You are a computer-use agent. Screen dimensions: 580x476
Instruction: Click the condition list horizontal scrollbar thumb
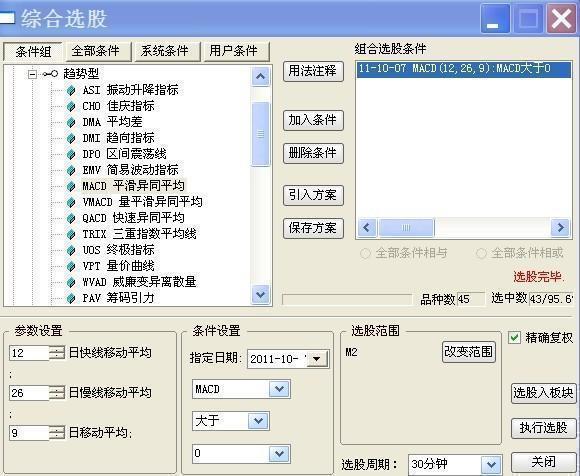point(406,227)
